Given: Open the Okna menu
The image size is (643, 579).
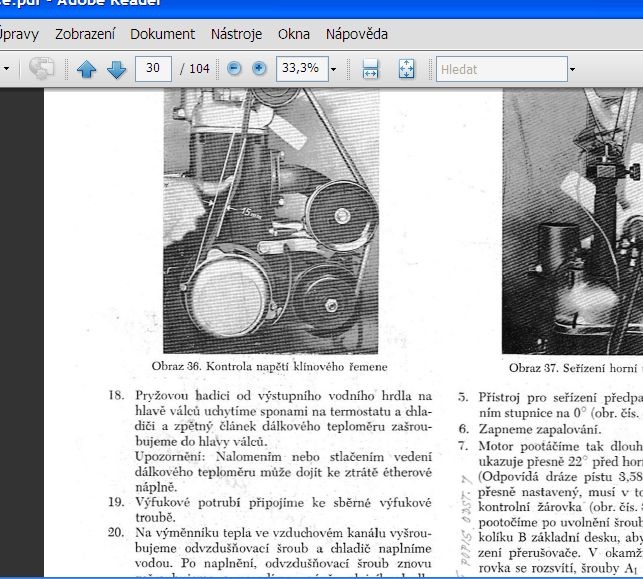Looking at the screenshot, I should click(x=293, y=34).
